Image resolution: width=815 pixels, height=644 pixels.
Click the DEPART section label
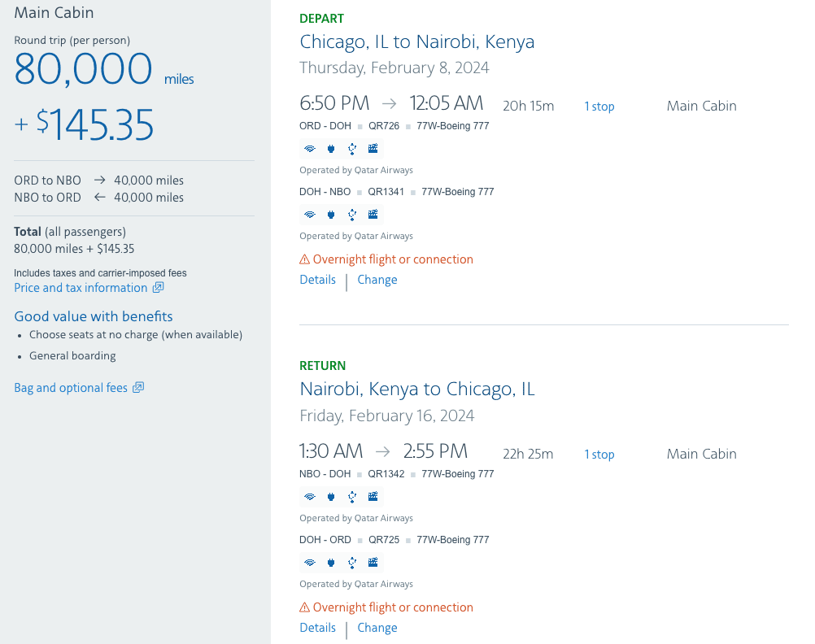point(321,18)
